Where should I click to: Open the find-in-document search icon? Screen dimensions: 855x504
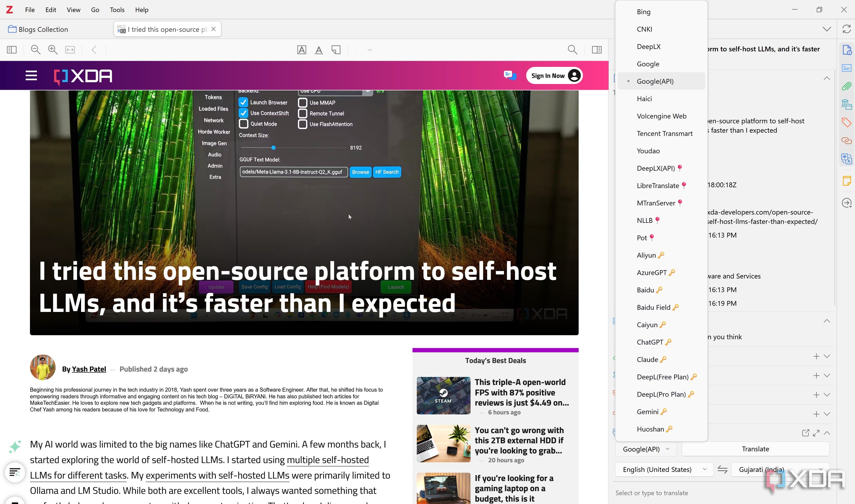[572, 49]
